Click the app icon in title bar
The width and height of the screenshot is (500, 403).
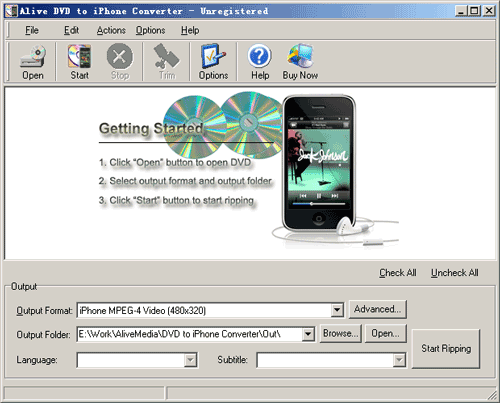tap(11, 11)
